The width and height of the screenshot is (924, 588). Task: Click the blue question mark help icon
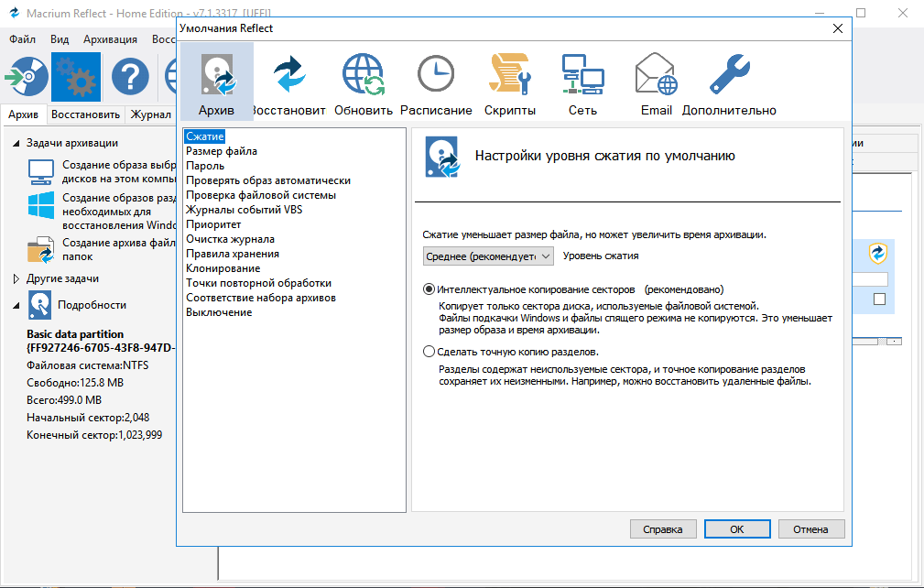[x=130, y=77]
